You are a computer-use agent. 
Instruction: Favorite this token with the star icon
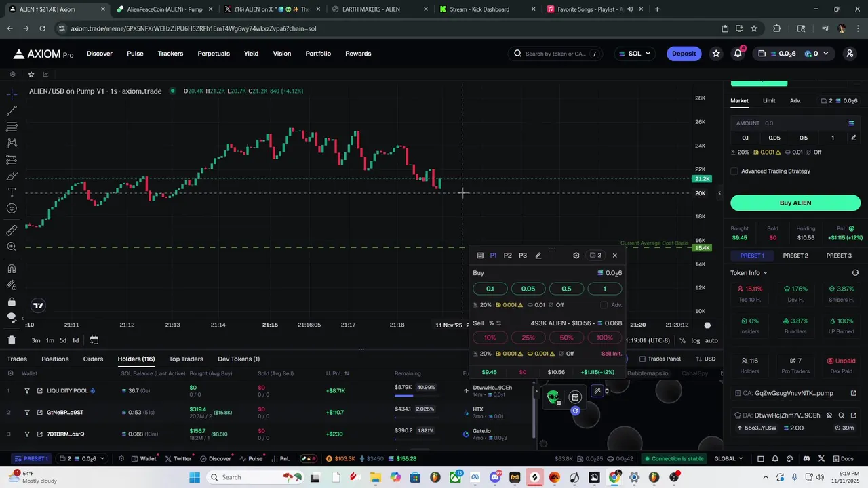[x=31, y=74]
